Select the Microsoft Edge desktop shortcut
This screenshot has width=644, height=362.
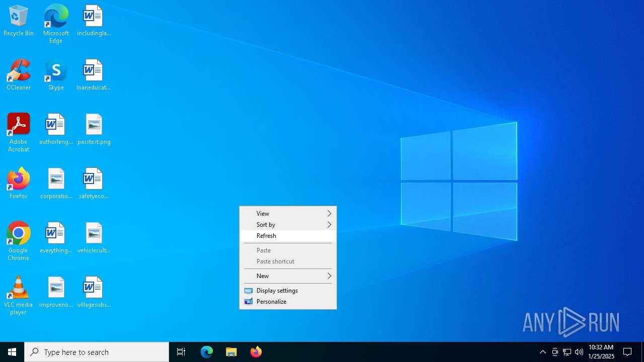click(x=56, y=24)
